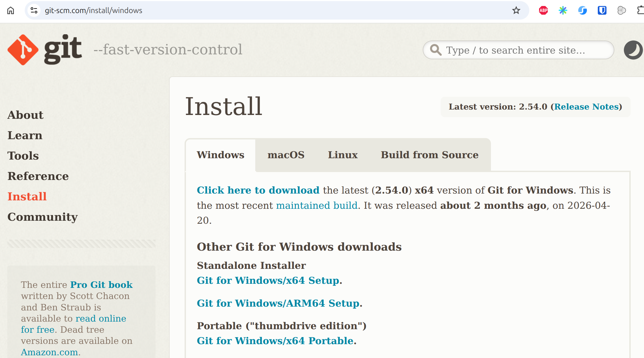Focus the site search input field
The width and height of the screenshot is (644, 358).
click(x=518, y=50)
